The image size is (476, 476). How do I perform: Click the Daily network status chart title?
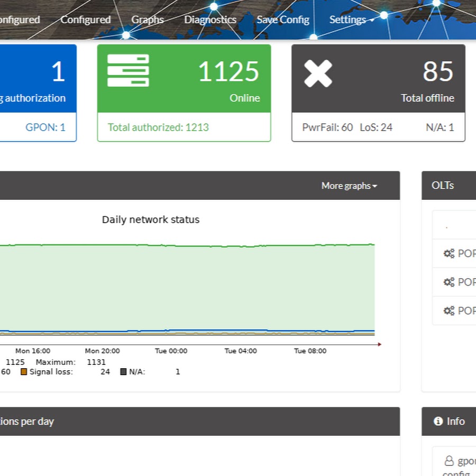[151, 219]
